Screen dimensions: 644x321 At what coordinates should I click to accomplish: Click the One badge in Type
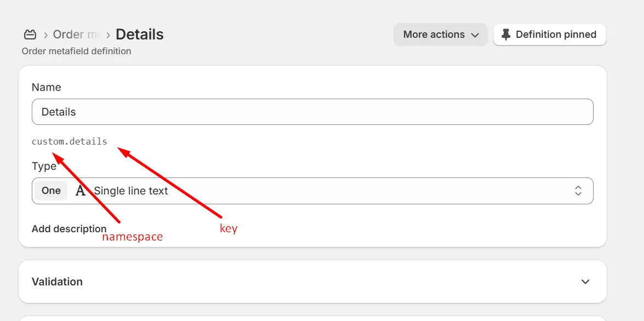coord(51,191)
